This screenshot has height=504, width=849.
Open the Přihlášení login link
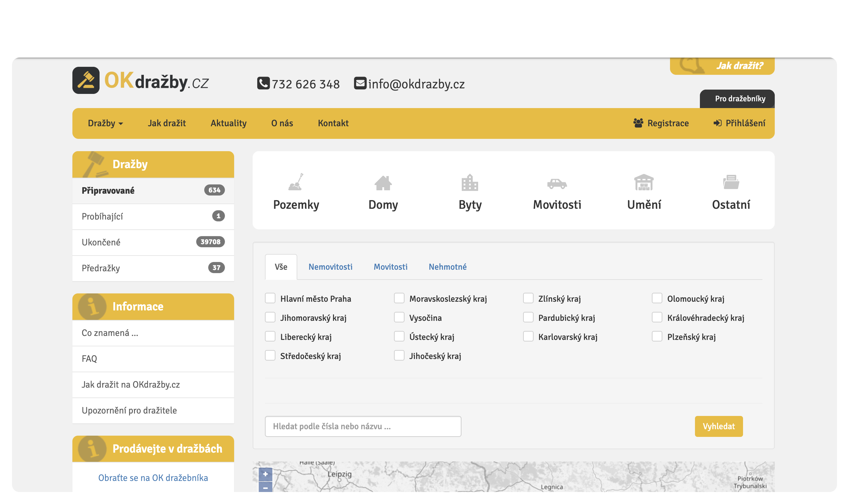coord(740,123)
